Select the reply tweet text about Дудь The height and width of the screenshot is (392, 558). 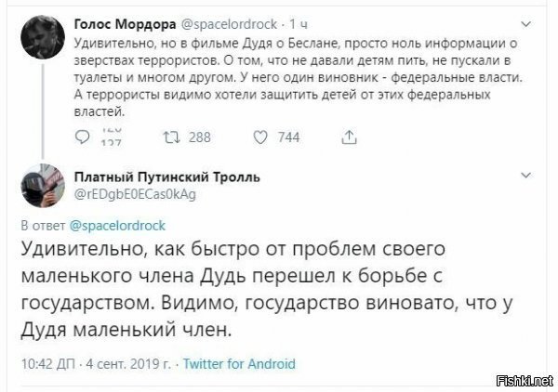267,289
